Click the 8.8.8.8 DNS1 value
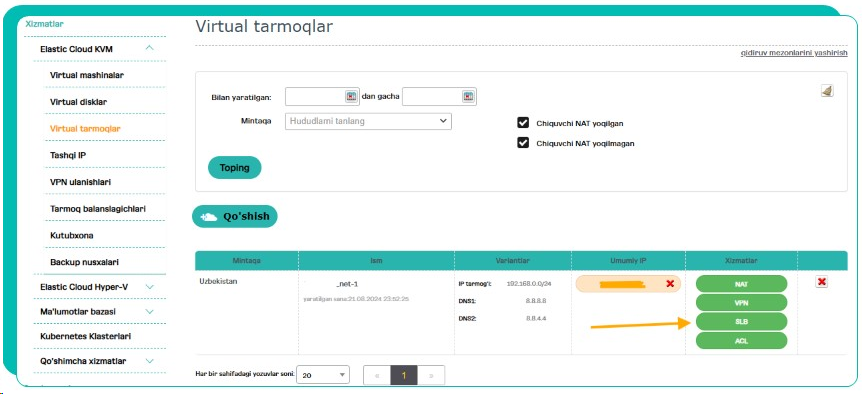Image resolution: width=862 pixels, height=394 pixels. click(x=536, y=301)
